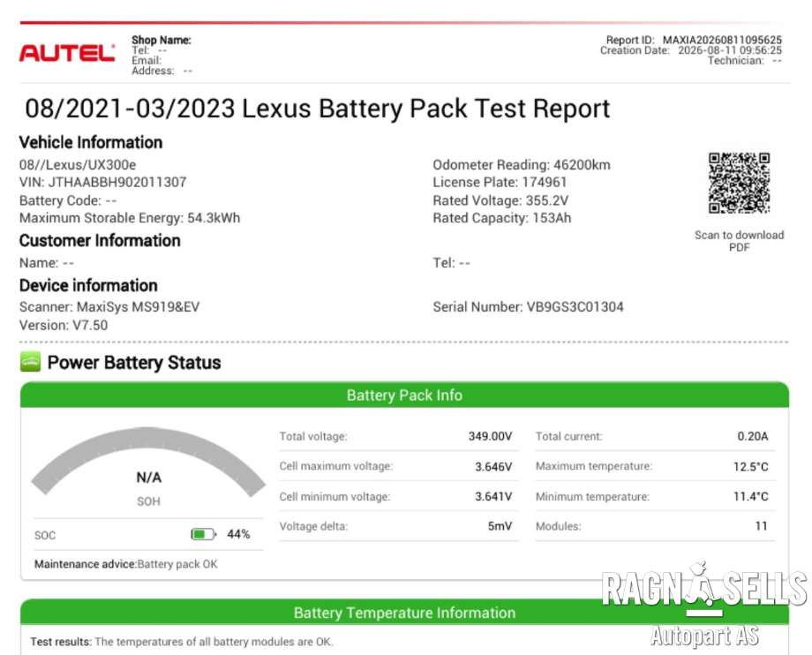Click the Cell maximum voltage value 3.646V
Screen dimensions: 812x655
tap(493, 466)
